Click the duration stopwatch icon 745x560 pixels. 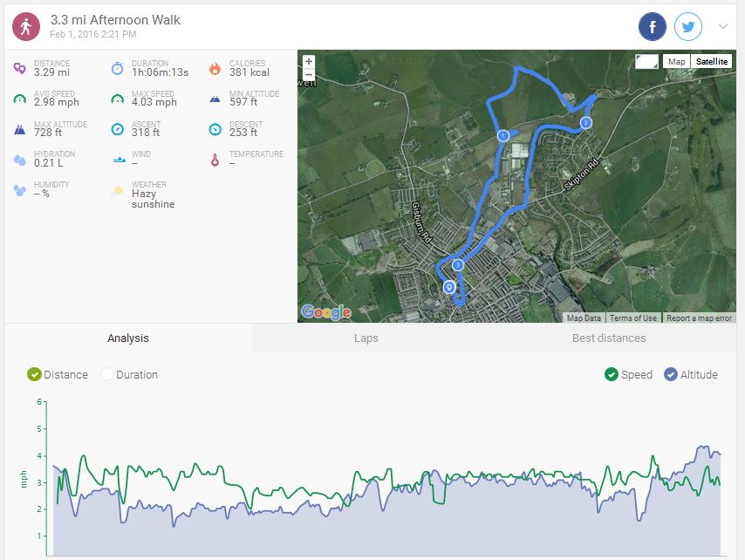117,69
